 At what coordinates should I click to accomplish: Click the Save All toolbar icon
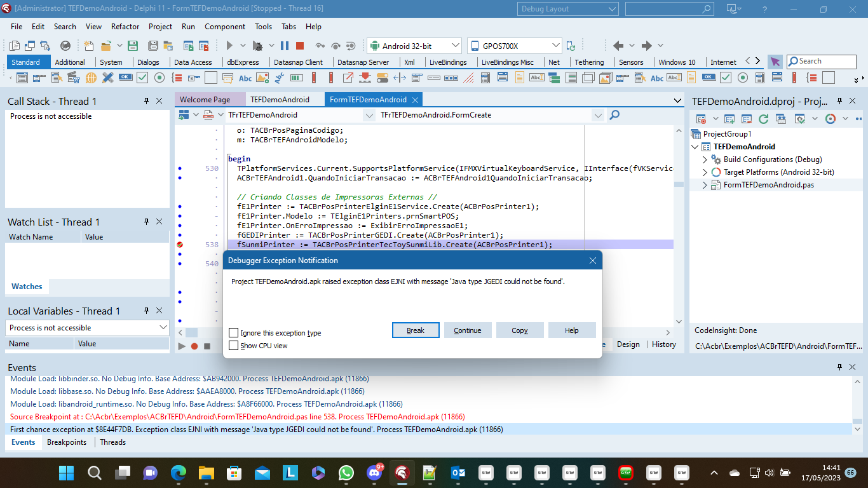click(153, 46)
